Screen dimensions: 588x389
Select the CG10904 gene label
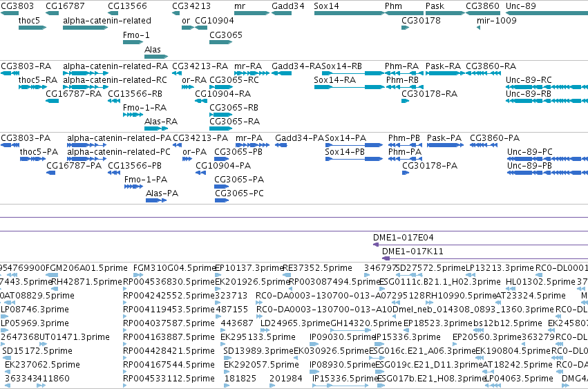pos(214,21)
